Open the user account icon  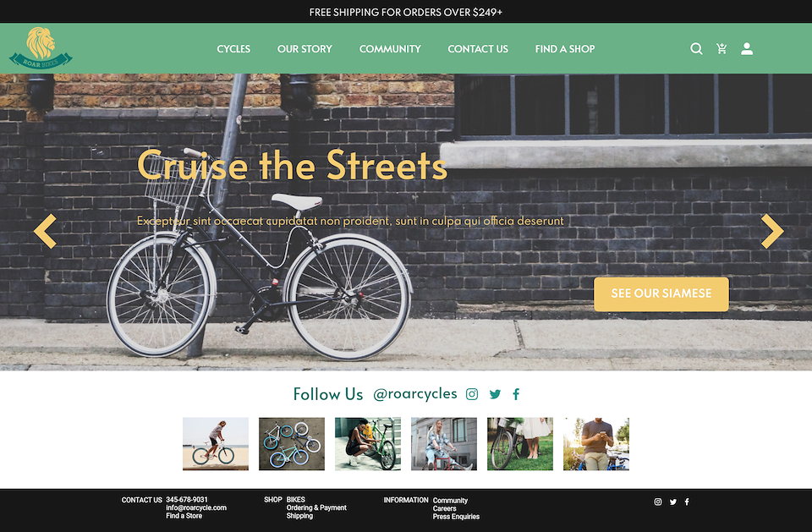[x=747, y=49]
